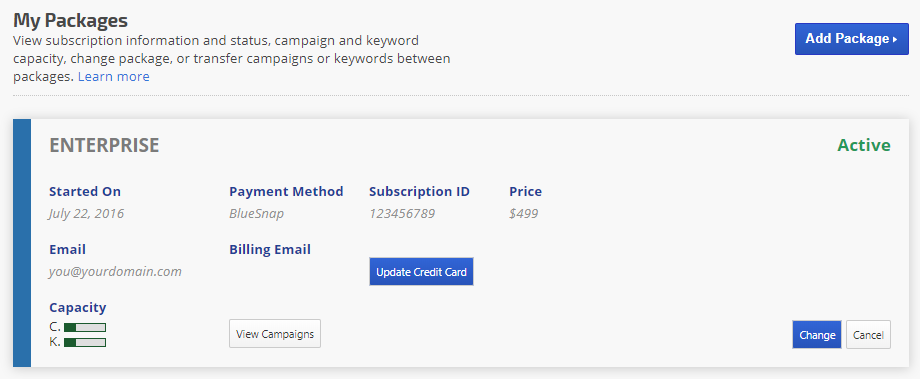Image resolution: width=920 pixels, height=379 pixels.
Task: Click the campaign capacity bar labeled C.
Action: point(84,327)
